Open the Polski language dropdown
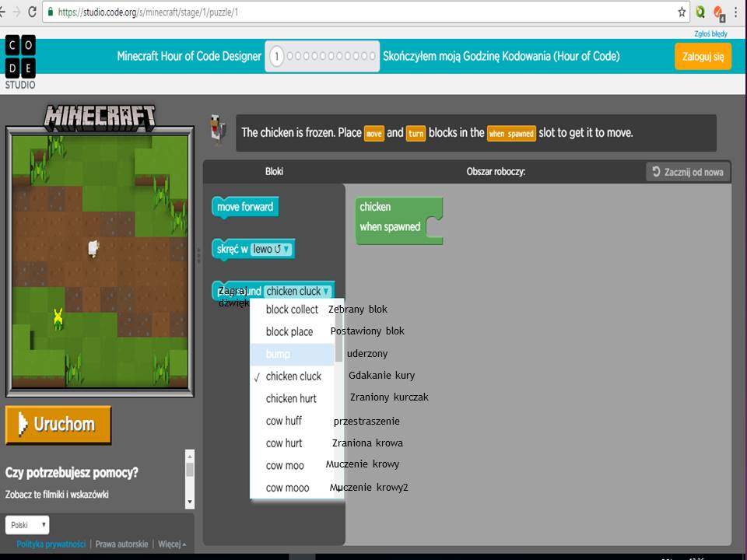Viewport: 747px width, 560px height. (27, 525)
